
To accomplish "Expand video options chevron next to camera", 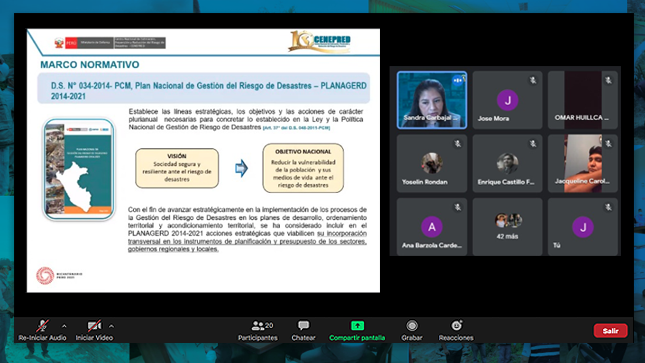I will [111, 326].
